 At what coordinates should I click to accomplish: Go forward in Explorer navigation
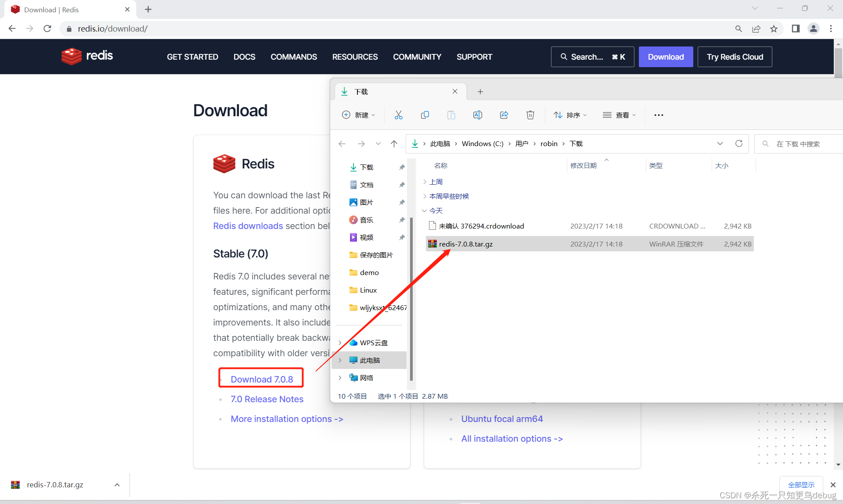(361, 144)
